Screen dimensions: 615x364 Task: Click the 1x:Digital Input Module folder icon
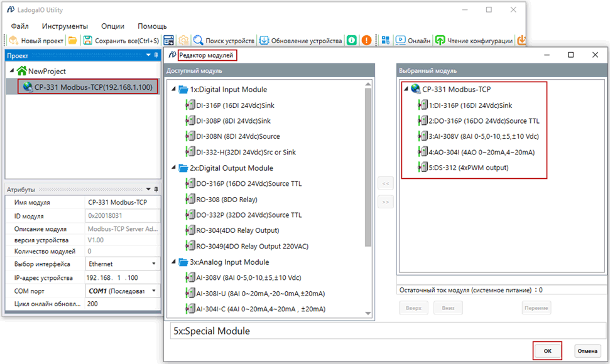[183, 90]
